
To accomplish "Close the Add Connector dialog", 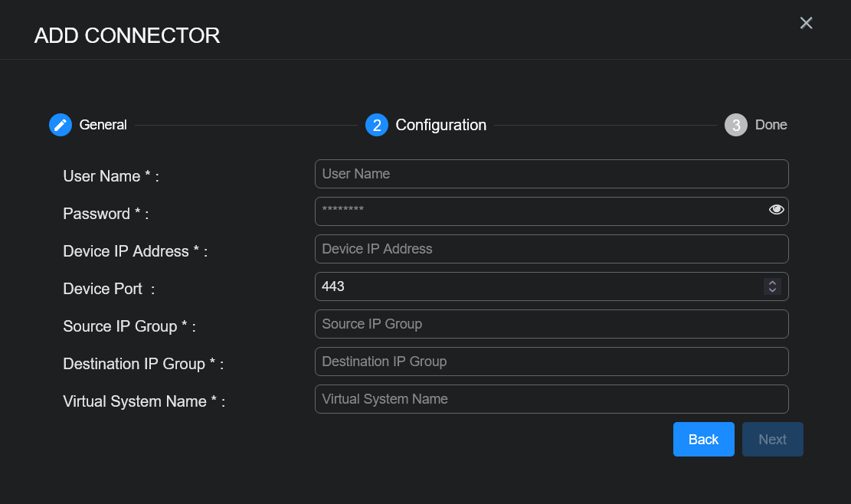I will (806, 23).
